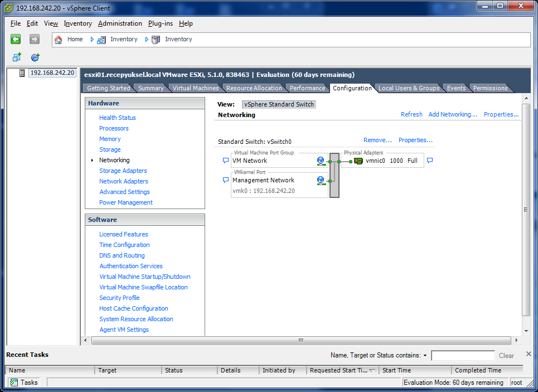538x392 pixels.
Task: Open Virtual Machine Startup/Shutdown link
Action: (x=145, y=277)
